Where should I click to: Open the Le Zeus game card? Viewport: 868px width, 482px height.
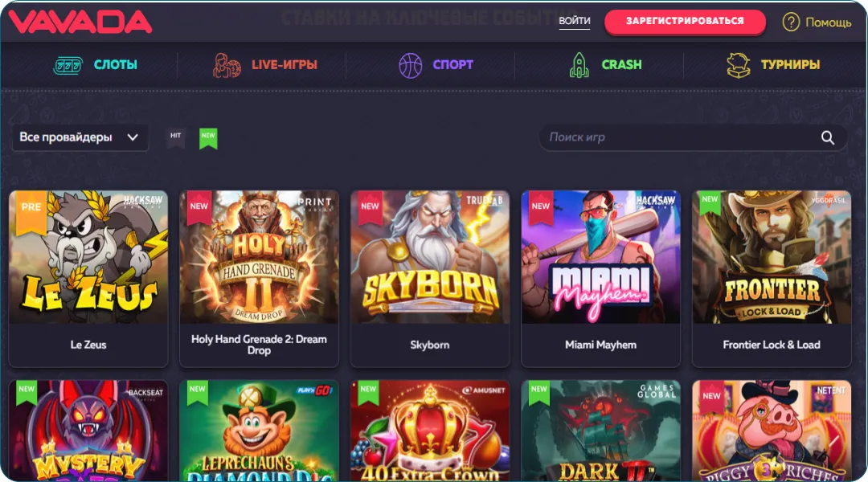[88, 279]
